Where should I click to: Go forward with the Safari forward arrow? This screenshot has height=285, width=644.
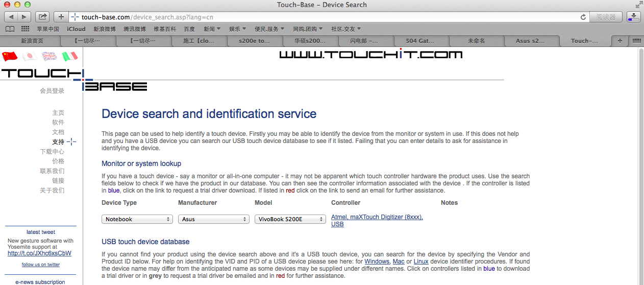(24, 17)
